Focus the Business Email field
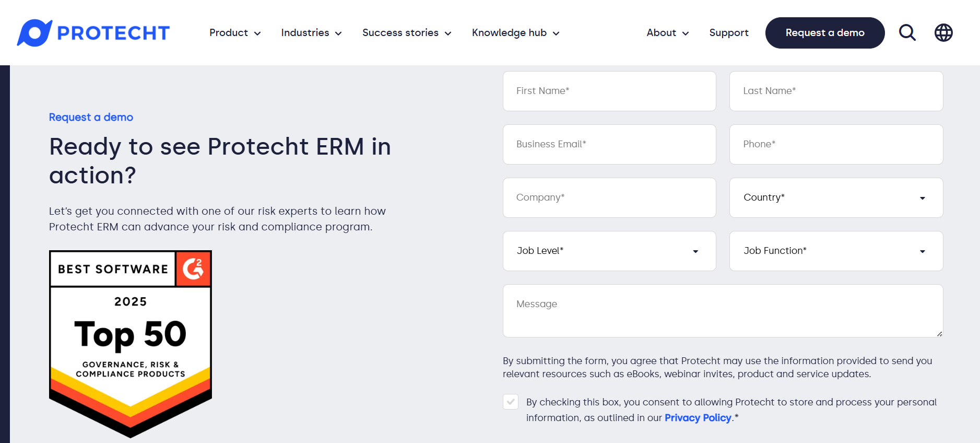The height and width of the screenshot is (443, 980). [x=609, y=144]
